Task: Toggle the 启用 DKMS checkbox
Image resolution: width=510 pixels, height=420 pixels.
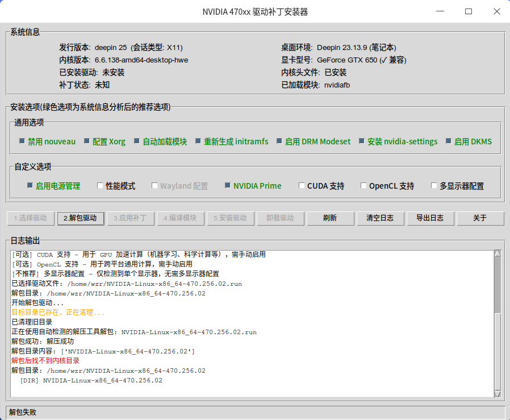Action: (x=449, y=142)
